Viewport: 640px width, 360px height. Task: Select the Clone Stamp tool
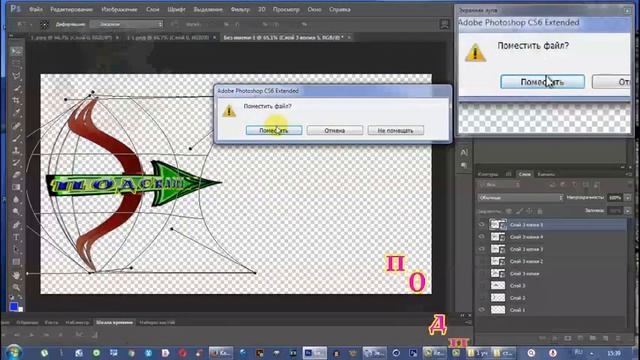[x=16, y=150]
